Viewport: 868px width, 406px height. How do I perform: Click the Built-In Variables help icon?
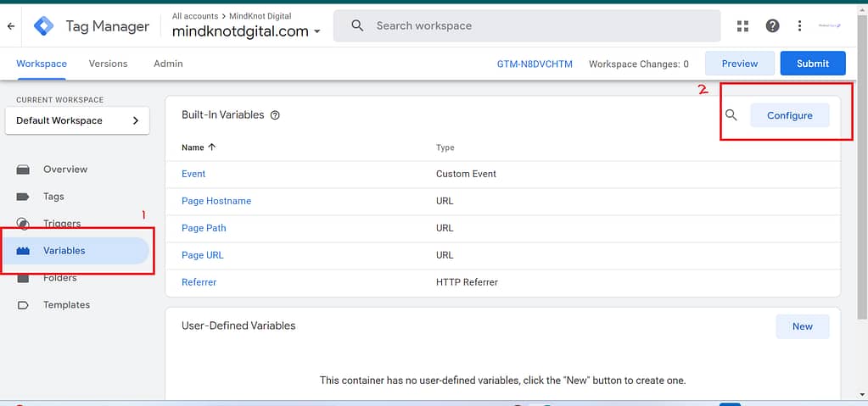[275, 115]
